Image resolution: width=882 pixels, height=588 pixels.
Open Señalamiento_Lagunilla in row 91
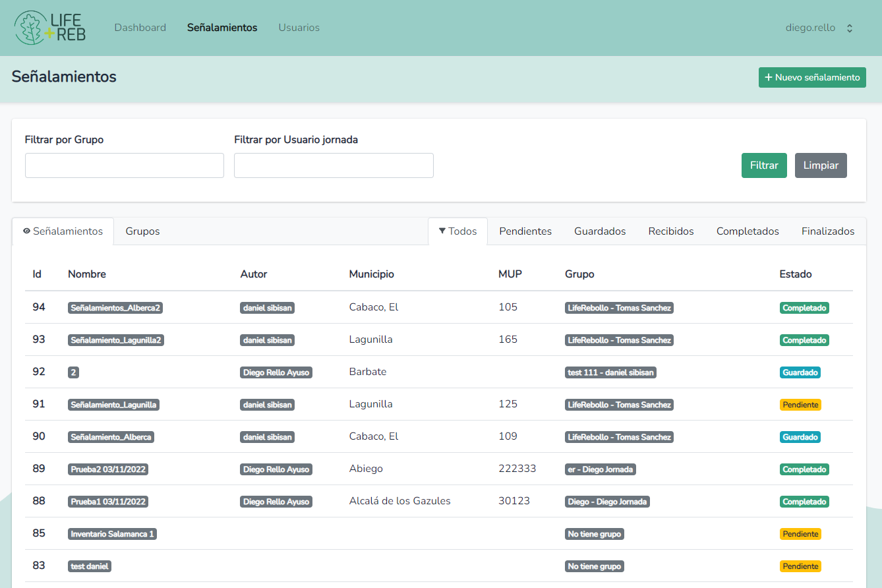[x=113, y=405]
